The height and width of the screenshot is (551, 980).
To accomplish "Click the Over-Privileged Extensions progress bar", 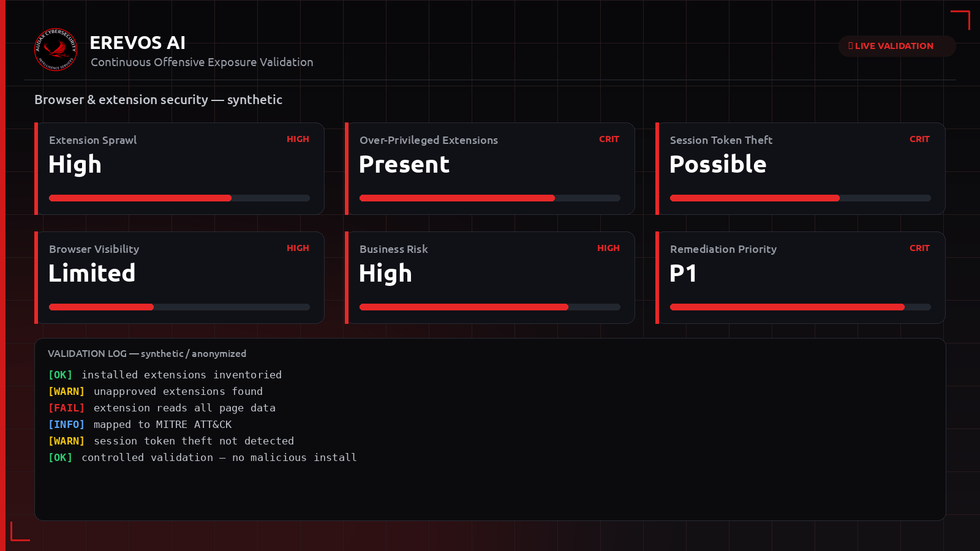I will click(x=490, y=198).
